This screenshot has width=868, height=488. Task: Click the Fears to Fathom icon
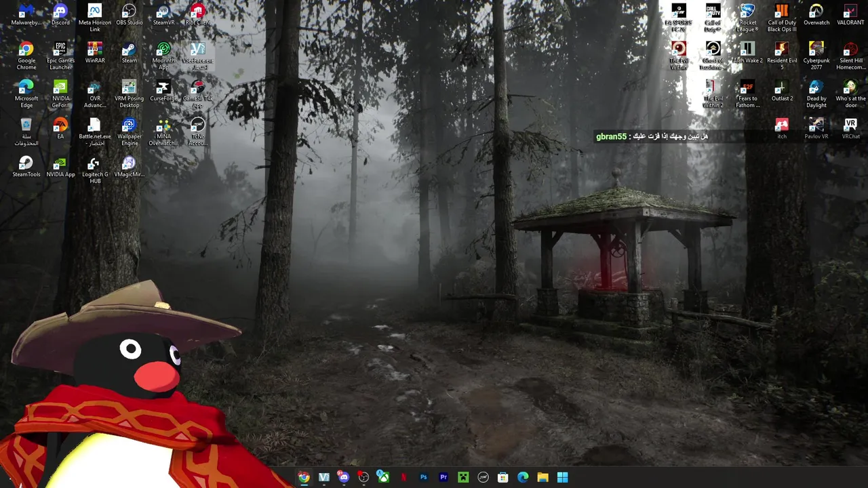point(747,94)
